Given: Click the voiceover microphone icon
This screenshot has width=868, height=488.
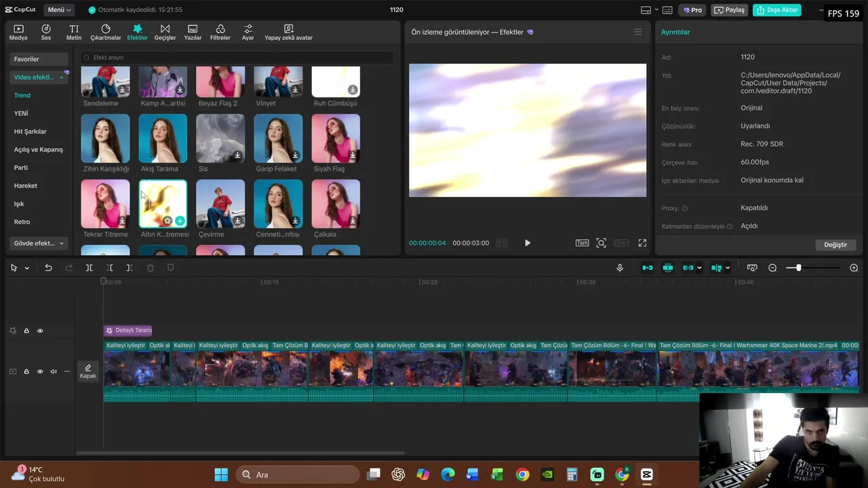Looking at the screenshot, I should (620, 268).
